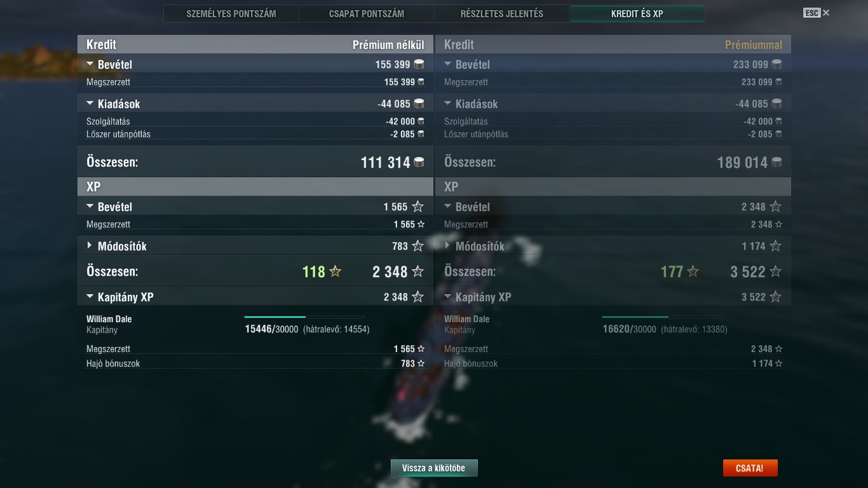
Task: Click William Dale captain XP progress bar
Action: point(304,316)
